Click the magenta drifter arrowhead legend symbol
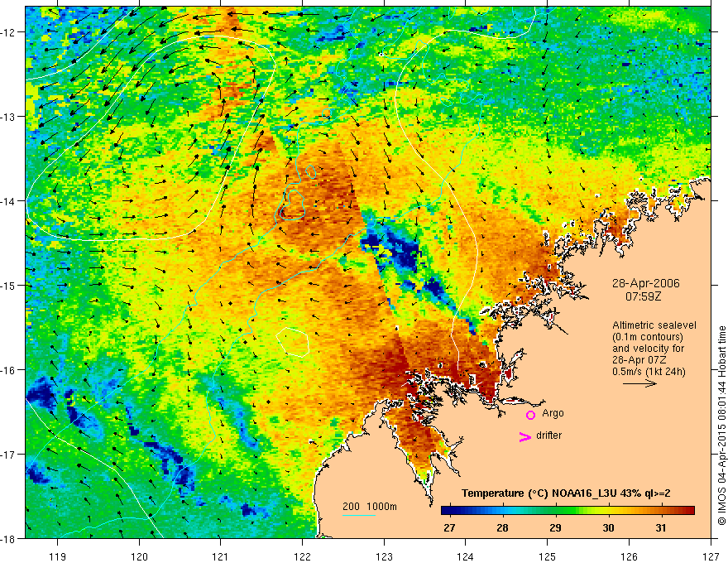This screenshot has height=563, width=728. pos(525,437)
